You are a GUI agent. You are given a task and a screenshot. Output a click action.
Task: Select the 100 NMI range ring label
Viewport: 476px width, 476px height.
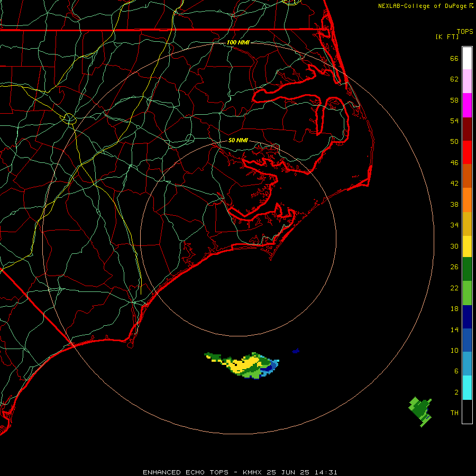point(238,42)
